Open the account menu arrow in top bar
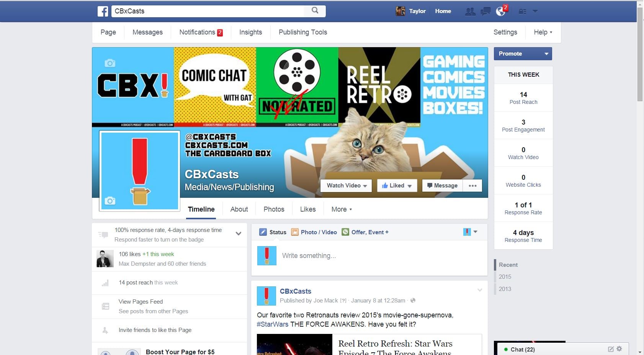The width and height of the screenshot is (644, 355). tap(535, 11)
